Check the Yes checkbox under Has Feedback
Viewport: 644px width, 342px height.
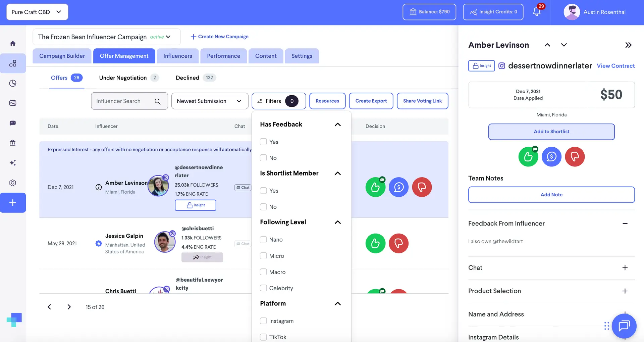click(x=263, y=142)
